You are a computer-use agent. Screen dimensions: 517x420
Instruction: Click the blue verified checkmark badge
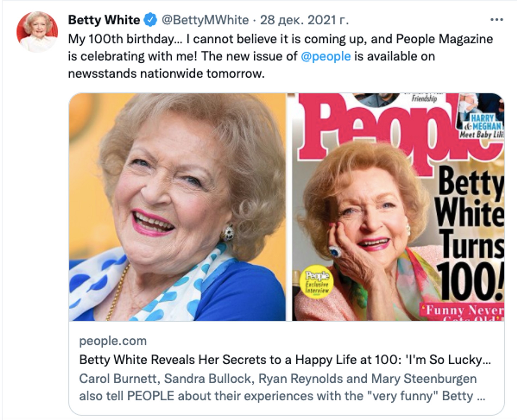(x=150, y=20)
